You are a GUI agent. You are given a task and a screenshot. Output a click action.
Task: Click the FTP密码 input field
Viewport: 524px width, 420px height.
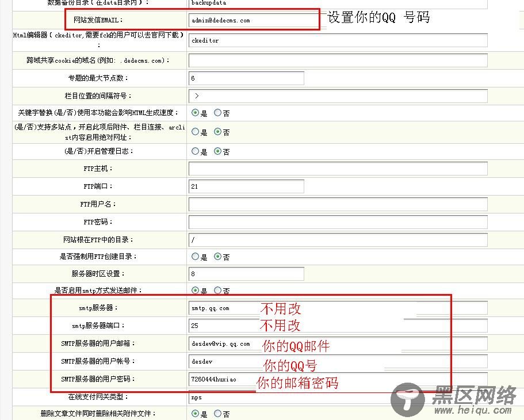338,222
